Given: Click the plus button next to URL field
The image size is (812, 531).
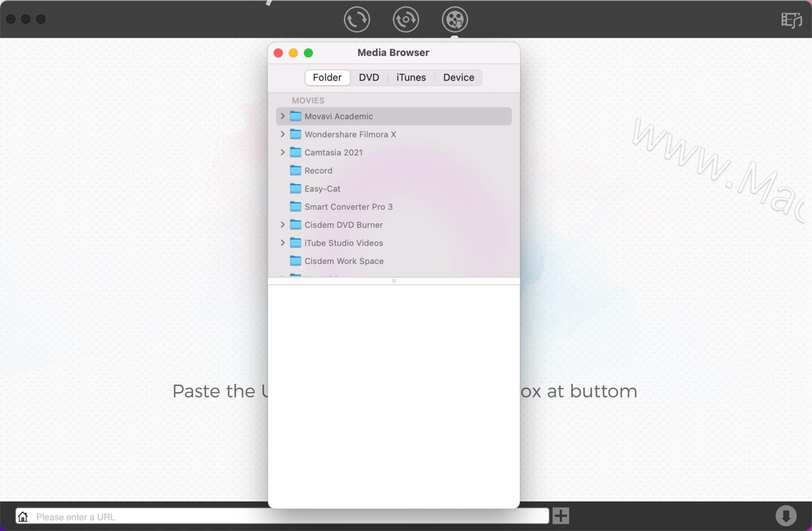Looking at the screenshot, I should point(560,515).
